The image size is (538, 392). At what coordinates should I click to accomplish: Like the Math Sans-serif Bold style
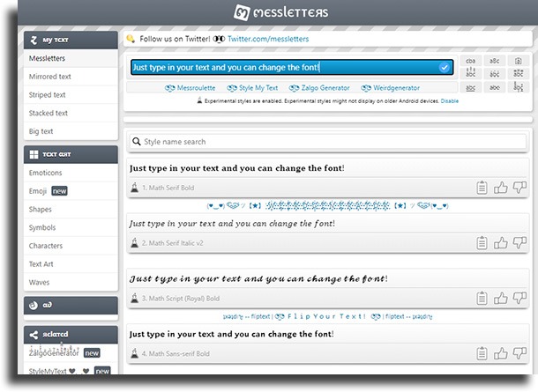[501, 353]
